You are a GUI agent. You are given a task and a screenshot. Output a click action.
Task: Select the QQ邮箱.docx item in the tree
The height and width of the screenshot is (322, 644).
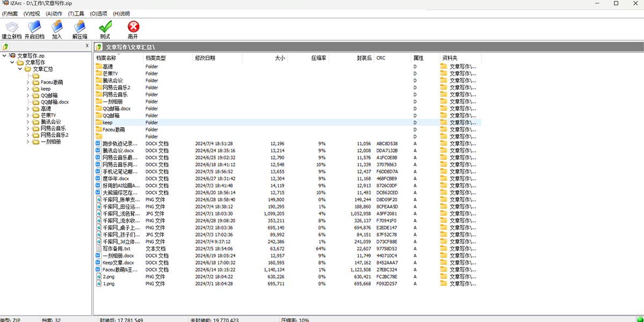55,102
